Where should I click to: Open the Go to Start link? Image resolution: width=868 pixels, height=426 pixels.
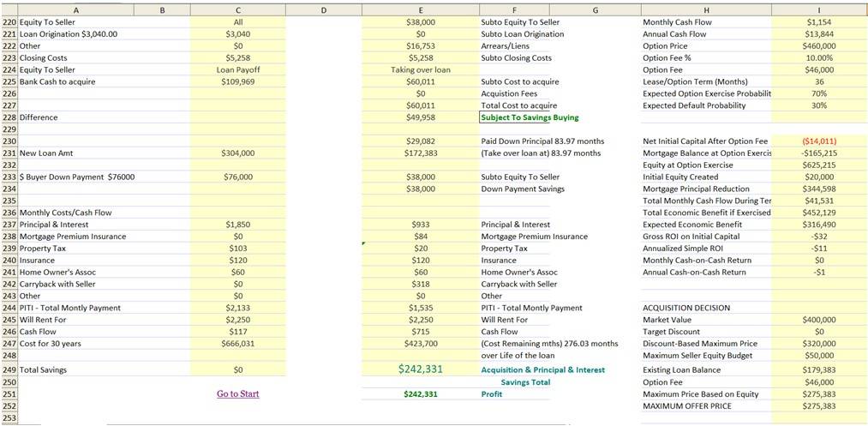coord(238,394)
